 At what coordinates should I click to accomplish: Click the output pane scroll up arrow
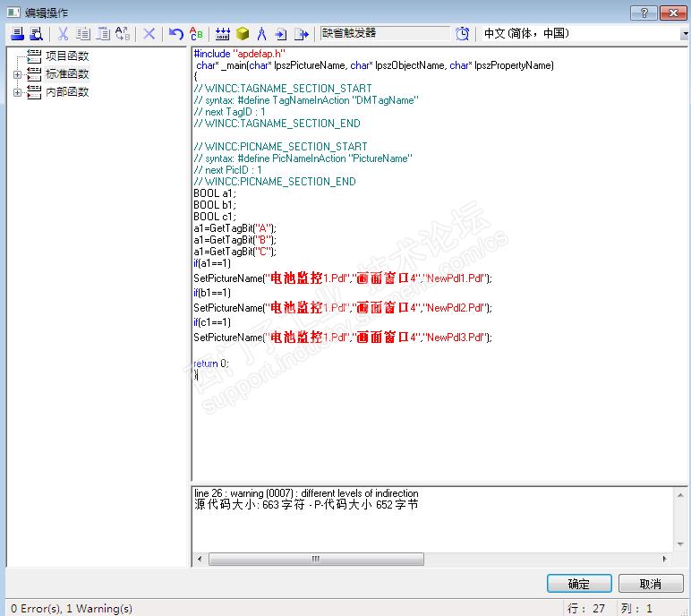680,495
